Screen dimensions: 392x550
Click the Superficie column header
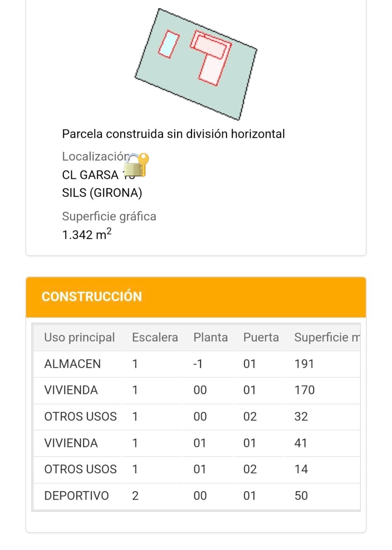pos(326,337)
